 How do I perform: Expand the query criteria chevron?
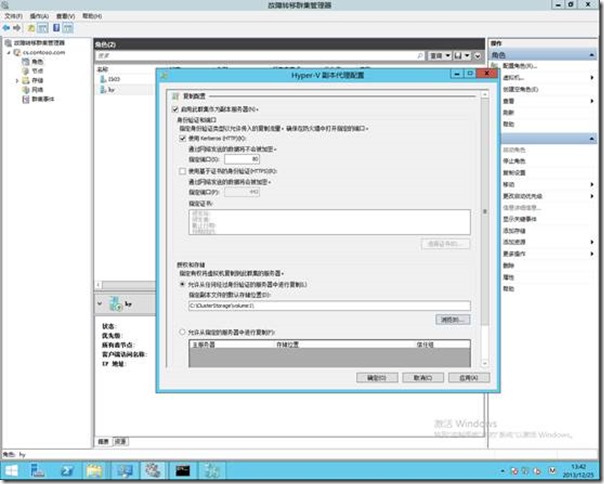478,56
